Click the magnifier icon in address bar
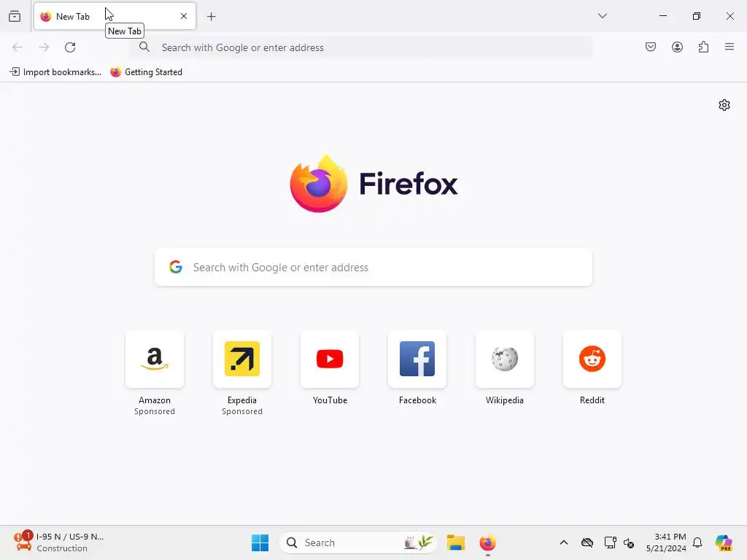This screenshot has width=747, height=560. (x=144, y=47)
